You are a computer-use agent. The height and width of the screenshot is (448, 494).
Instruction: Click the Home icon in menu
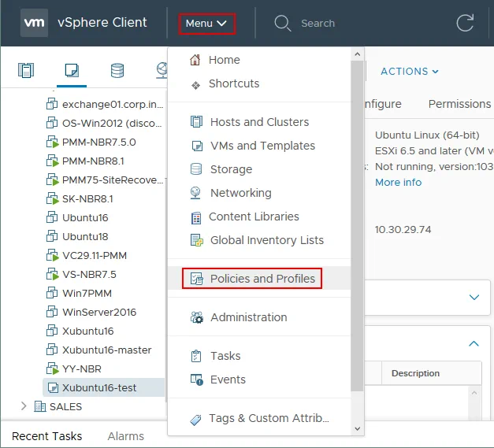195,60
